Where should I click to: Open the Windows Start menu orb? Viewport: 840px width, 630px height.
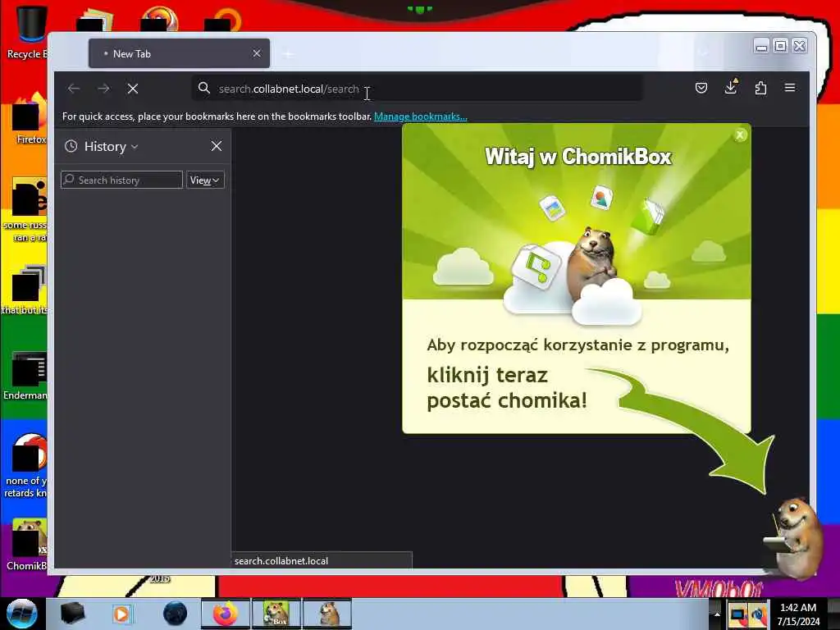[21, 614]
